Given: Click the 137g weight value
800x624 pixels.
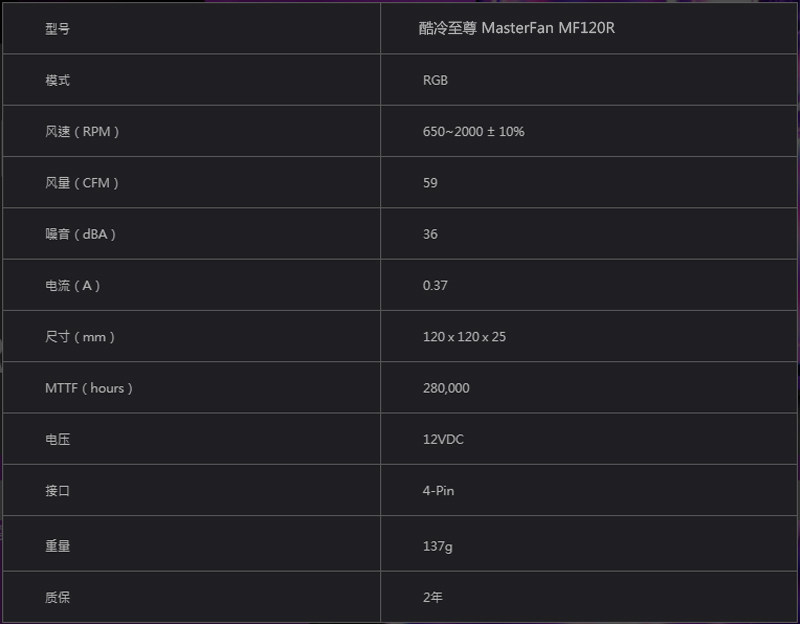Looking at the screenshot, I should (437, 547).
